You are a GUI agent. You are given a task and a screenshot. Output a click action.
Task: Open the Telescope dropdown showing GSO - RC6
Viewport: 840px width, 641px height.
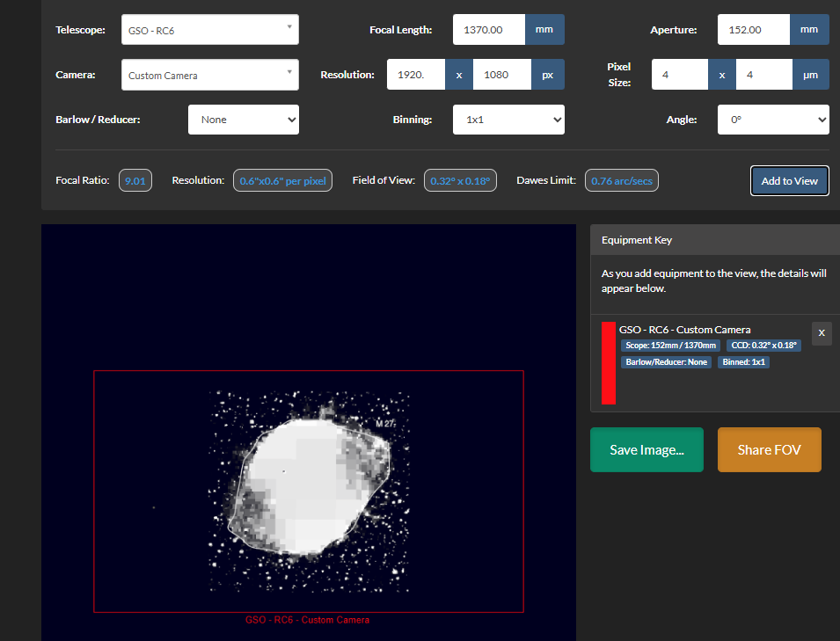point(210,29)
